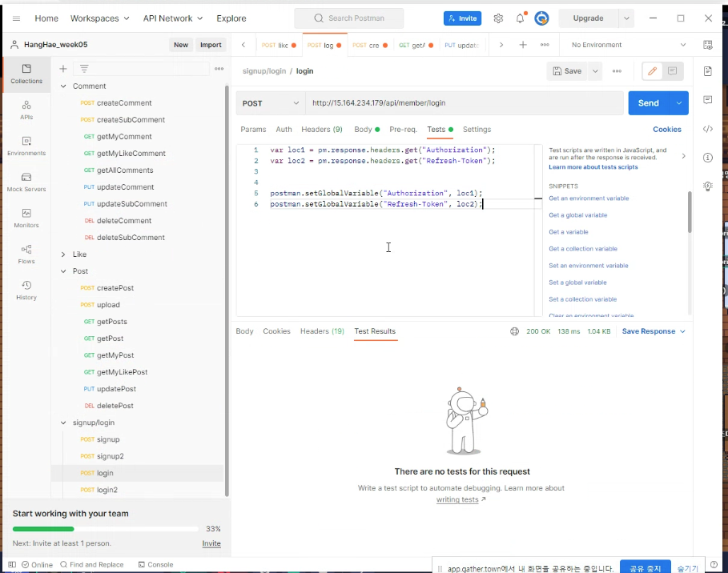Collapse the Comment folder
The height and width of the screenshot is (573, 728).
click(x=63, y=86)
